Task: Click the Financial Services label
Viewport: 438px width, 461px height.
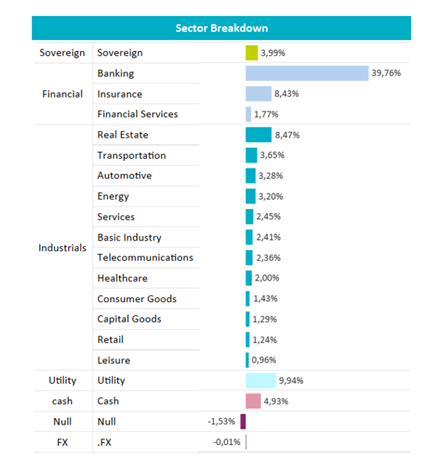Action: pyautogui.click(x=138, y=114)
